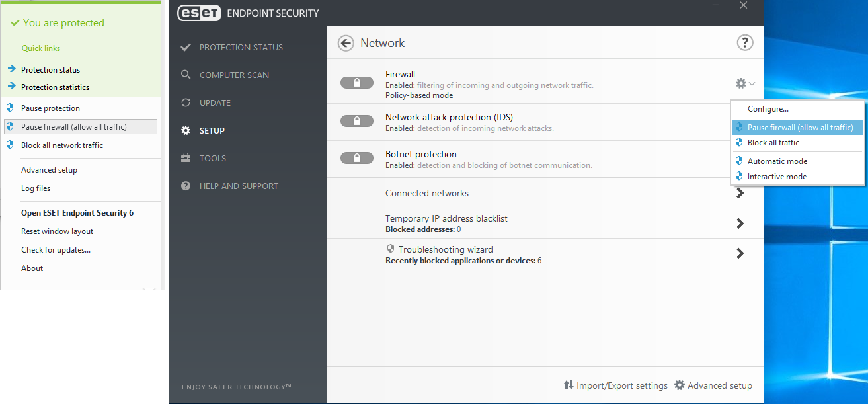Image resolution: width=868 pixels, height=404 pixels.
Task: Open Advanced setup at the bottom
Action: pyautogui.click(x=713, y=385)
